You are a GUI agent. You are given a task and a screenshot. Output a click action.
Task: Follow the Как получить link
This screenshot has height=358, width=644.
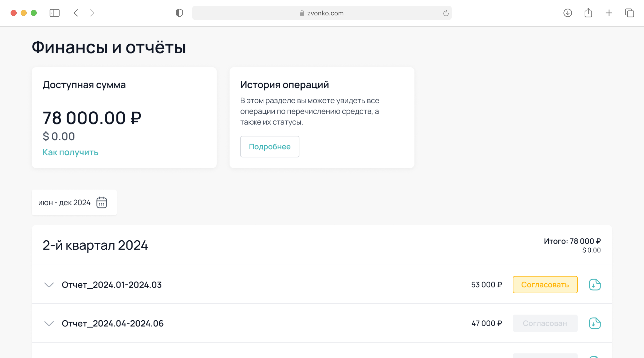pyautogui.click(x=71, y=152)
